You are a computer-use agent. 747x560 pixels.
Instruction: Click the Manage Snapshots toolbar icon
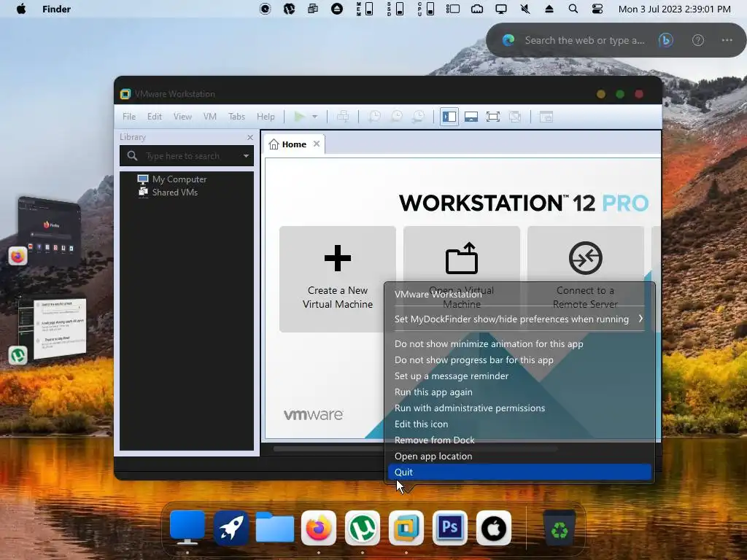click(x=418, y=117)
